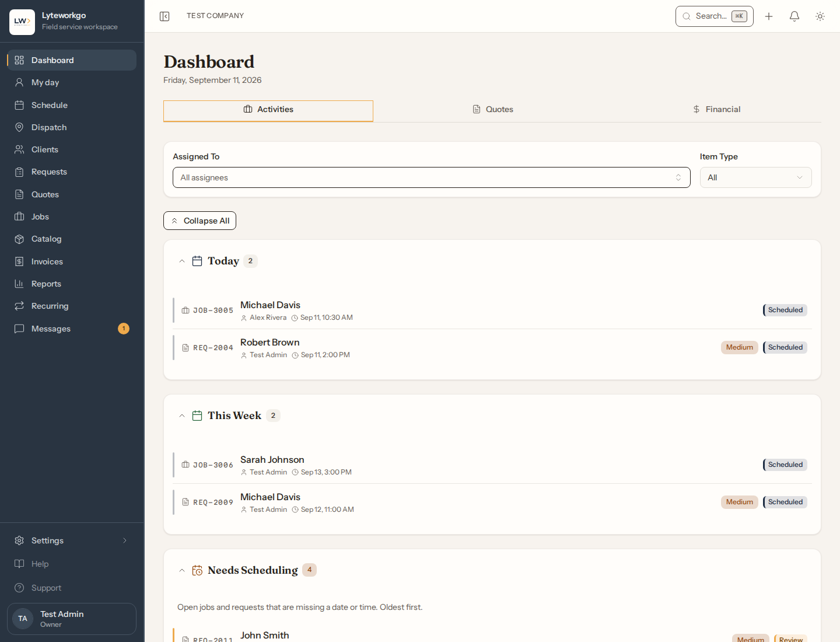The width and height of the screenshot is (840, 642).
Task: Click the plus icon to create new
Action: point(769,16)
